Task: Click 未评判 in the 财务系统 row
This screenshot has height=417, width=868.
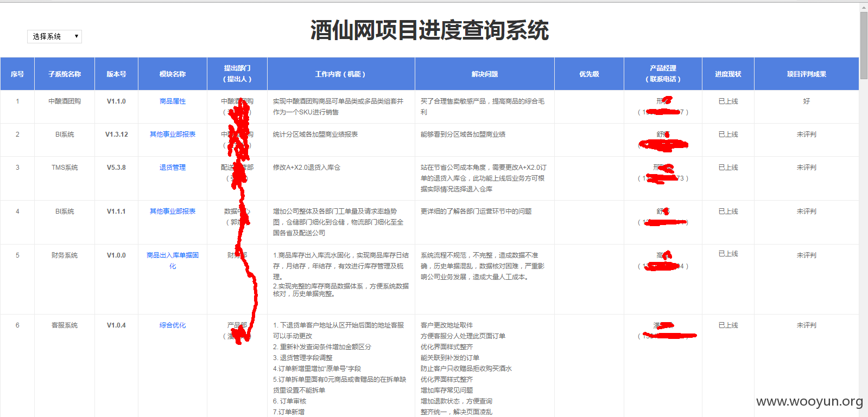Action: coord(807,255)
